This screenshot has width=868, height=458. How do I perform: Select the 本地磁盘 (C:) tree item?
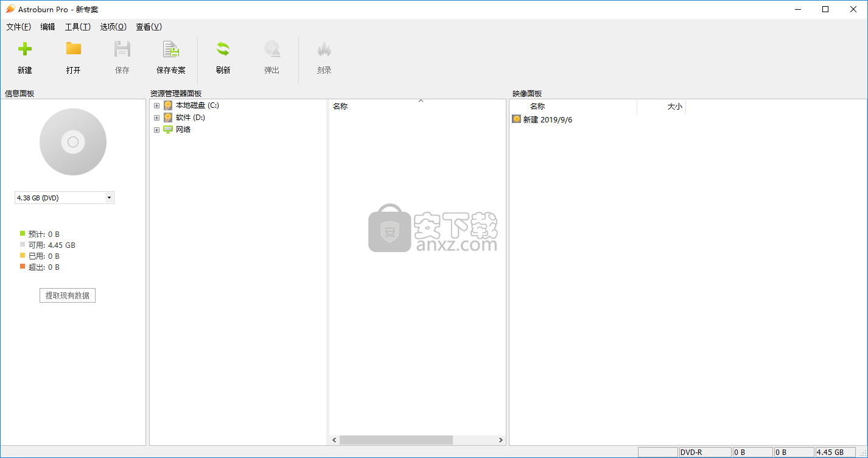coord(197,105)
